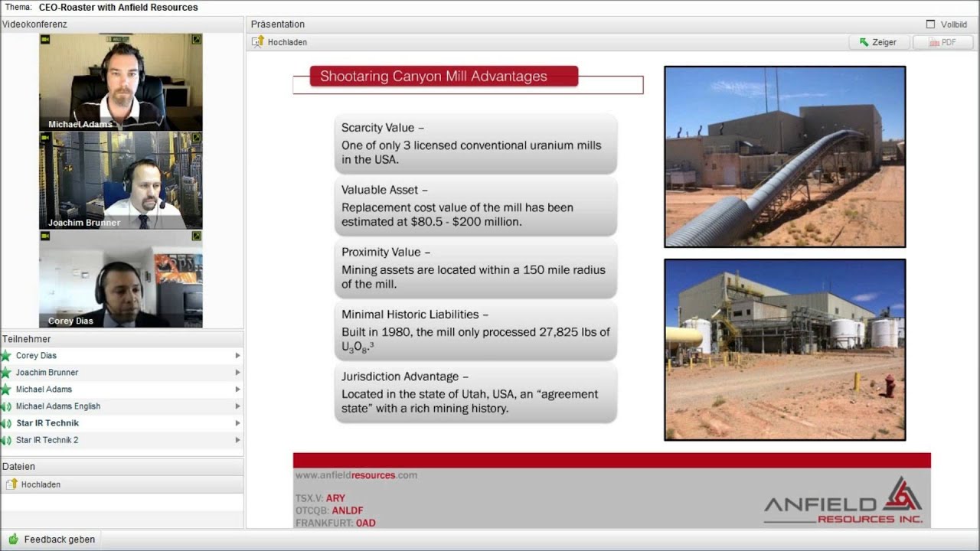Image resolution: width=980 pixels, height=551 pixels.
Task: Toggle the Vollbild fullscreen checkbox
Action: [931, 24]
